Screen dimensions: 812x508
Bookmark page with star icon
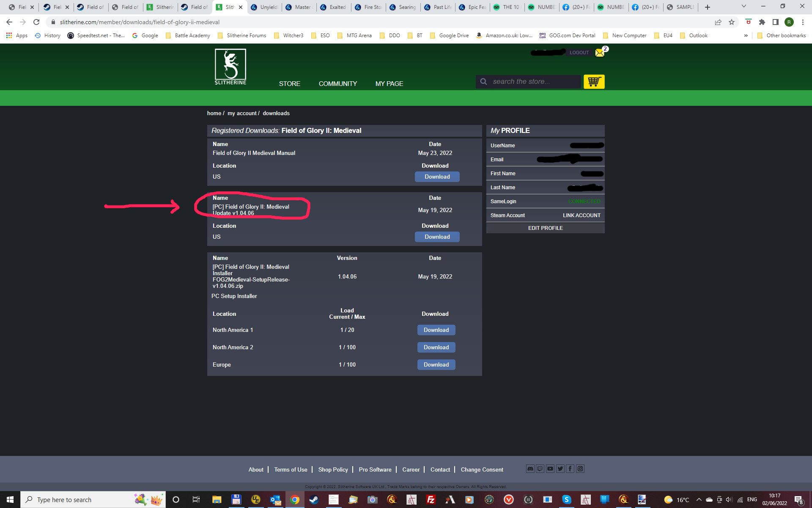pos(732,22)
